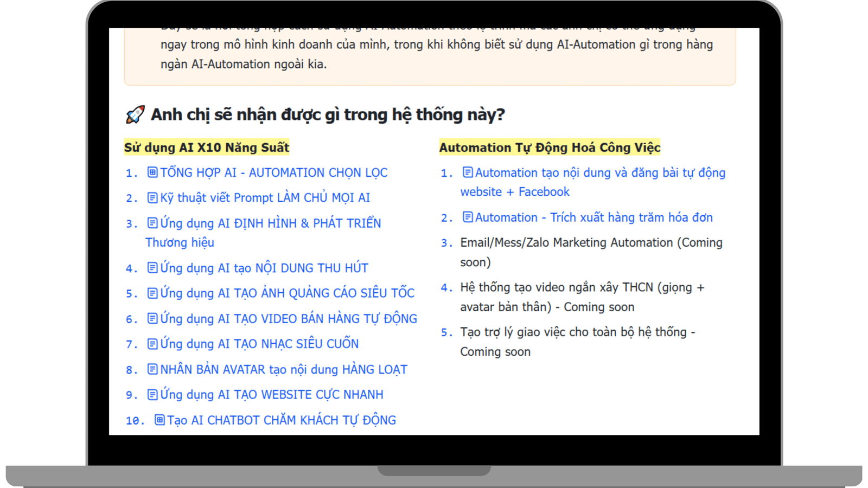Click the Hệ thống tạo video ngắn item
The width and height of the screenshot is (868, 488).
tap(582, 287)
